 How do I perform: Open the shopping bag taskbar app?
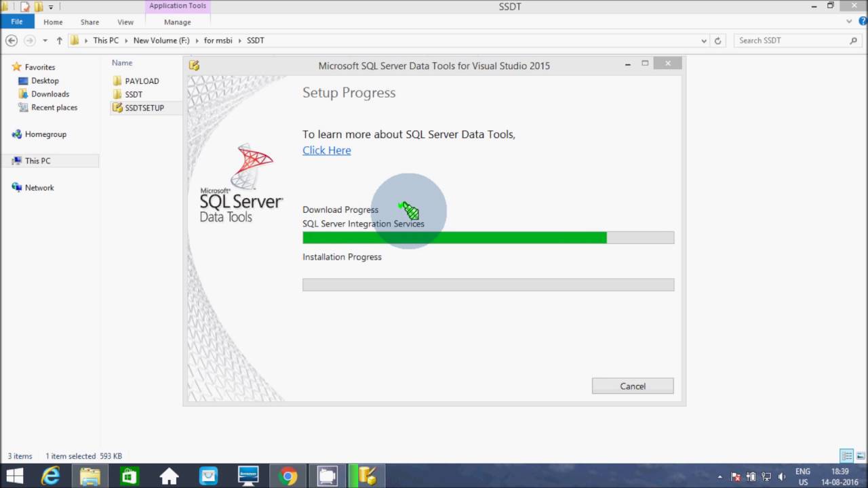[x=208, y=476]
